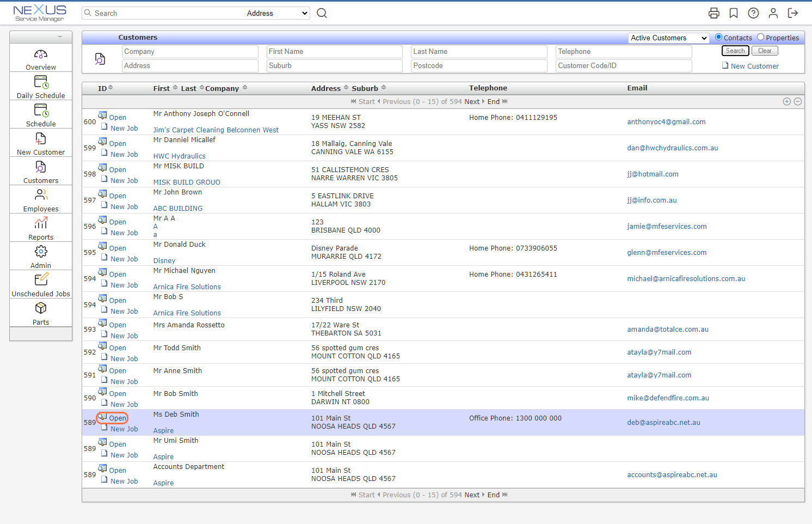This screenshot has height=524, width=812.
Task: Select the Reports icon in the sidebar
Action: point(40,223)
